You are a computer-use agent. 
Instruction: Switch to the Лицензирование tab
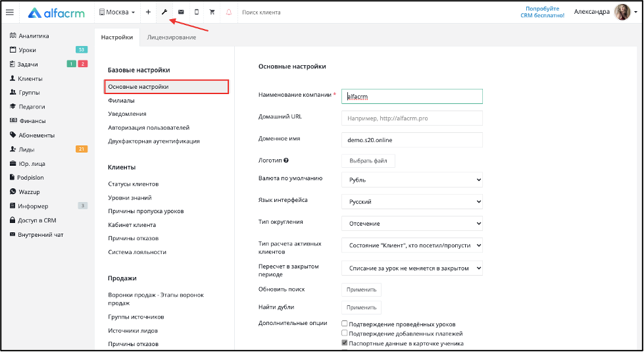click(171, 37)
